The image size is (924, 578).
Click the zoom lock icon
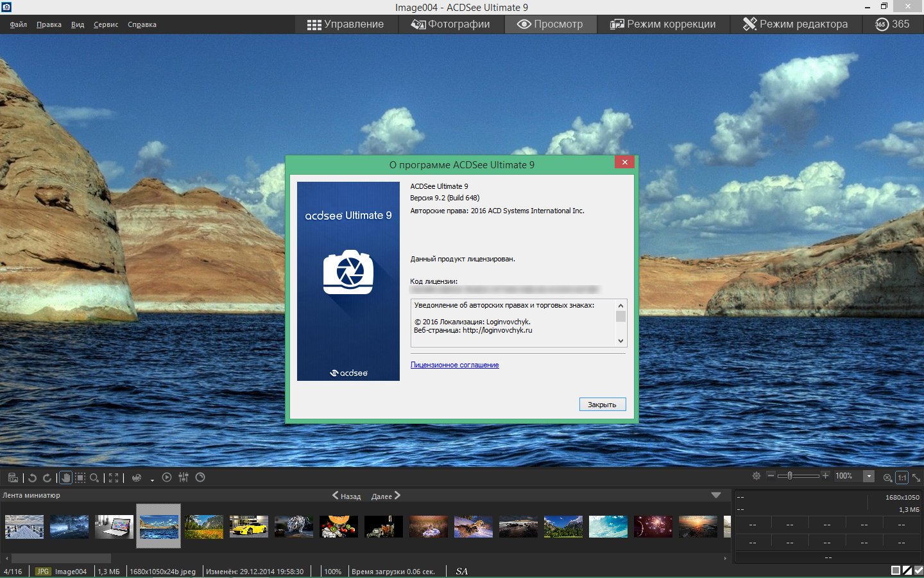point(887,477)
